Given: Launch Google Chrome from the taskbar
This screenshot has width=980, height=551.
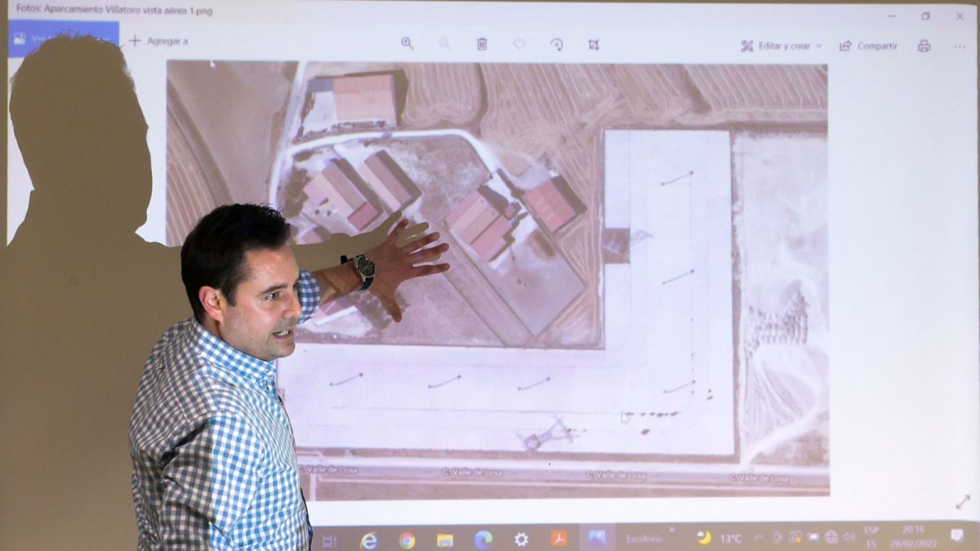Looking at the screenshot, I should coord(407,540).
